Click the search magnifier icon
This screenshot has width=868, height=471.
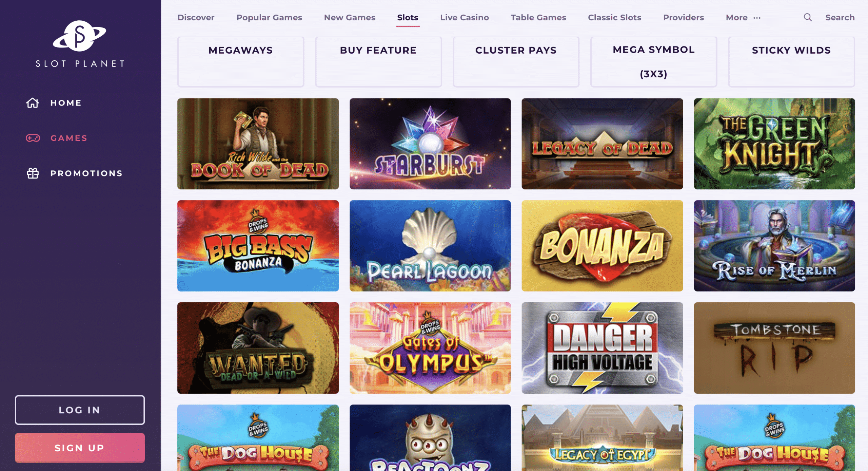coord(808,17)
